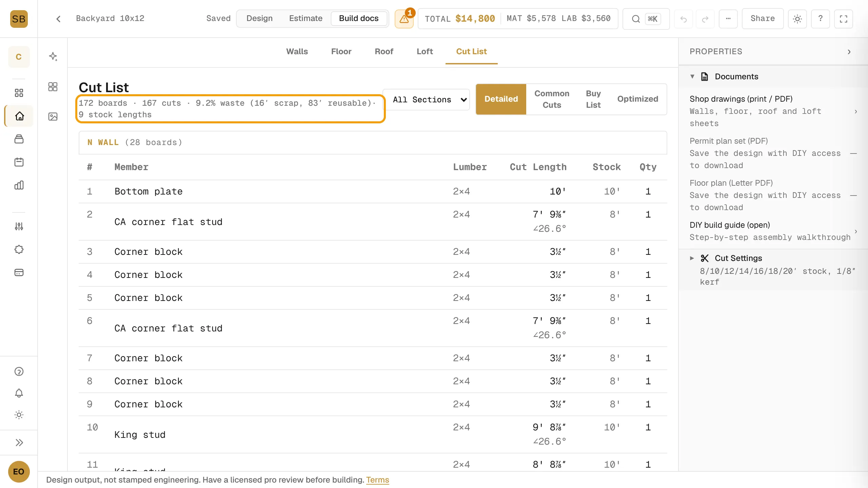Enter fullscreen mode

[x=844, y=19]
